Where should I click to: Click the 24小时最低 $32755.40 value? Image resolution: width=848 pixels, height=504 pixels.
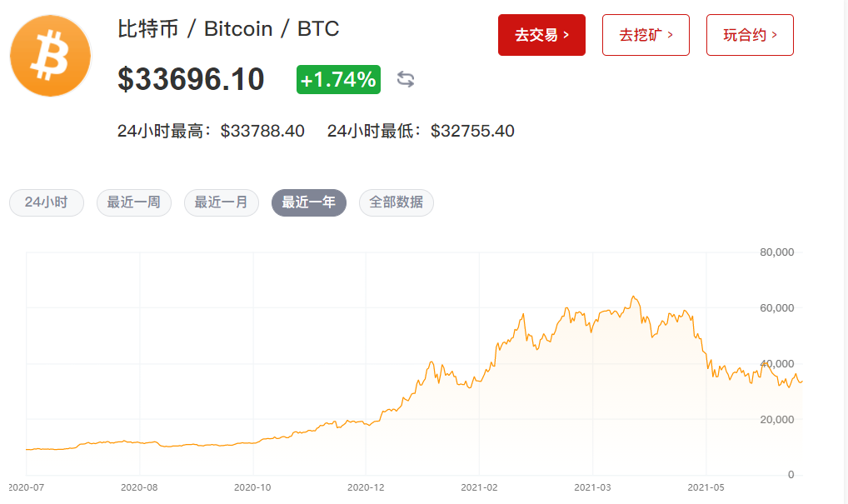[x=472, y=131]
